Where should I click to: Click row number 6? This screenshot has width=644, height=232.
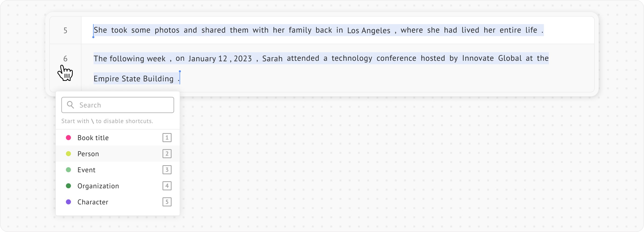(65, 59)
